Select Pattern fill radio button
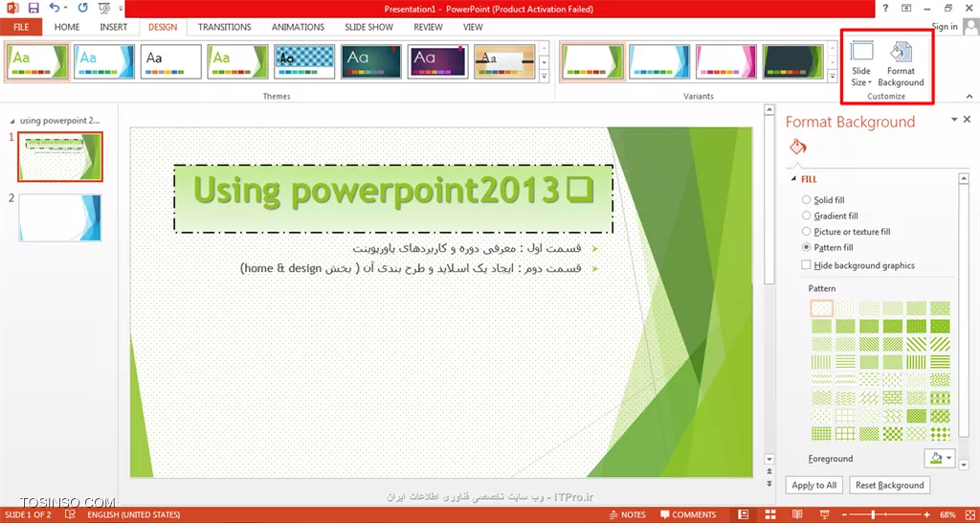 [806, 247]
